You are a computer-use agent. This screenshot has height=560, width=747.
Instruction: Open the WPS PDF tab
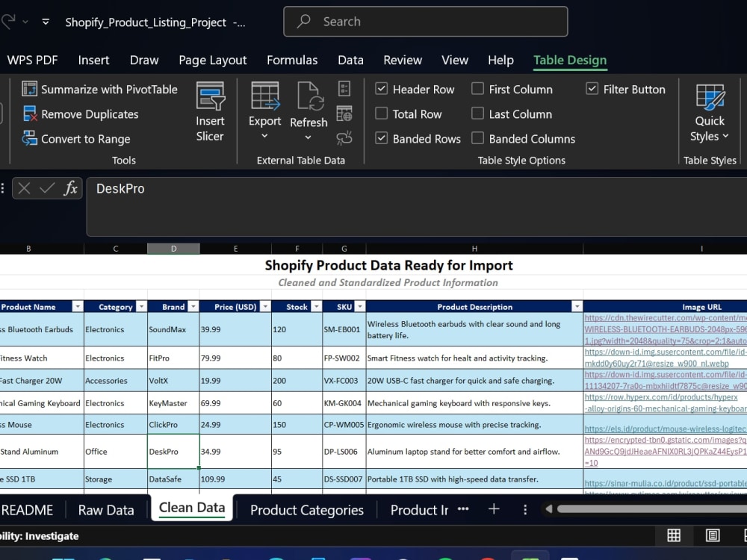[32, 60]
